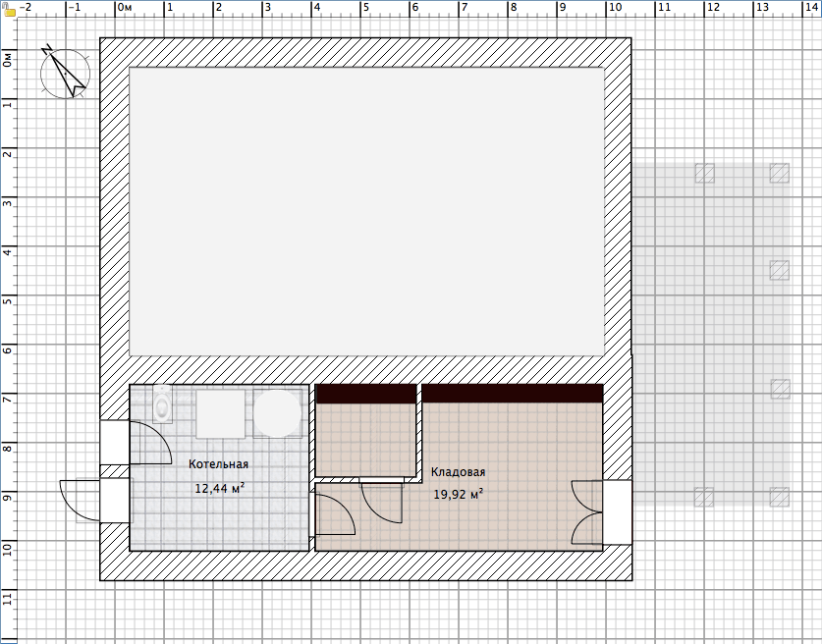Select the square appliance in Котельная
This screenshot has height=644, width=822.
point(221,413)
